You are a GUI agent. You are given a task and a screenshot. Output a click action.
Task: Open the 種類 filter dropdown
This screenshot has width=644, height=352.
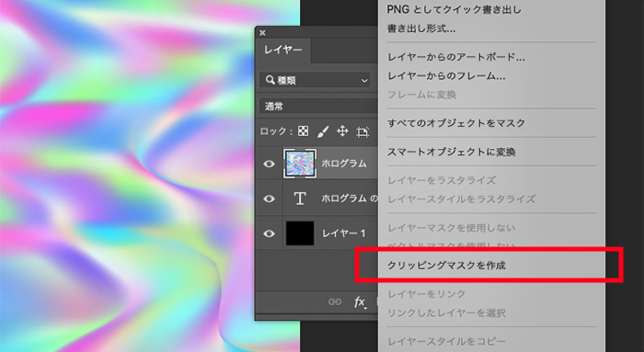(x=315, y=80)
